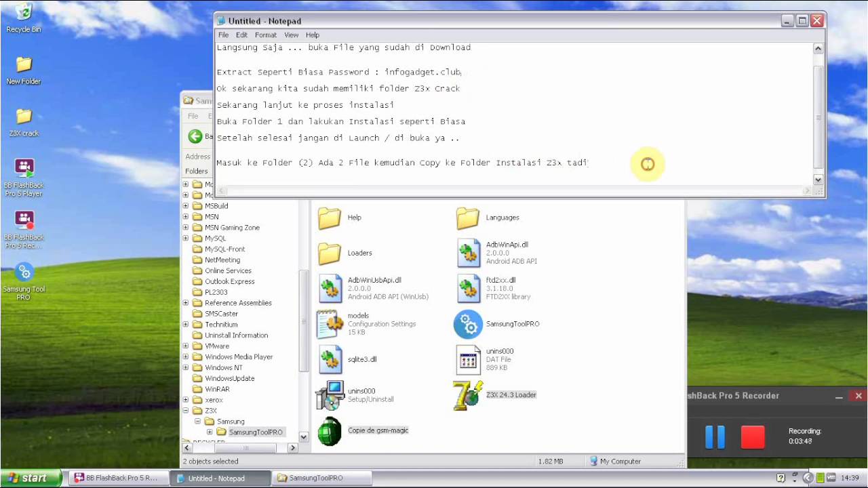Select the ftd2xx.dll file icon
Screen dimensions: 868x488
click(x=468, y=288)
